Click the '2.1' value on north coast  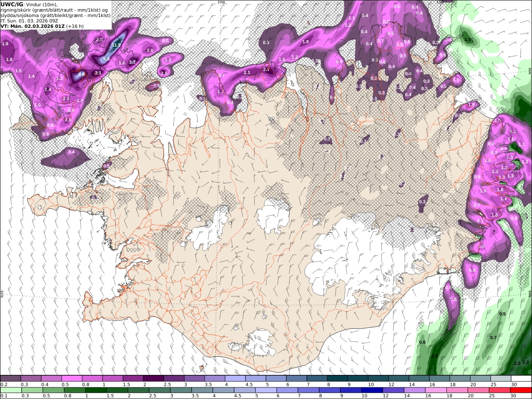point(247,73)
